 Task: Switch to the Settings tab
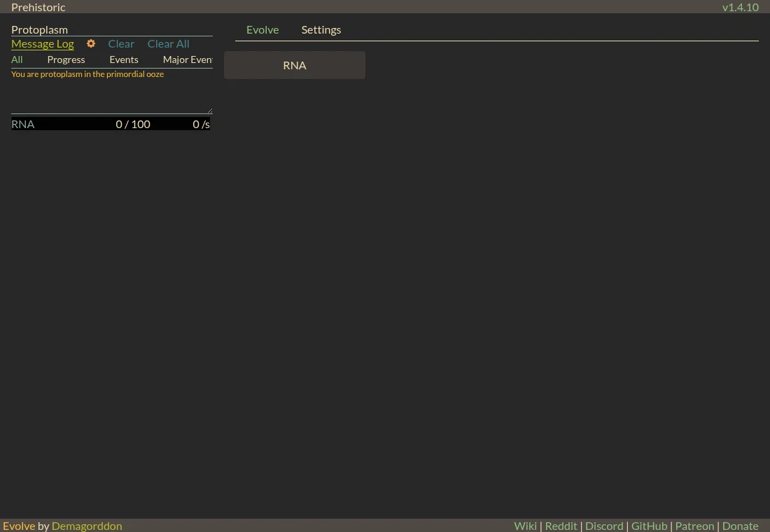321,29
